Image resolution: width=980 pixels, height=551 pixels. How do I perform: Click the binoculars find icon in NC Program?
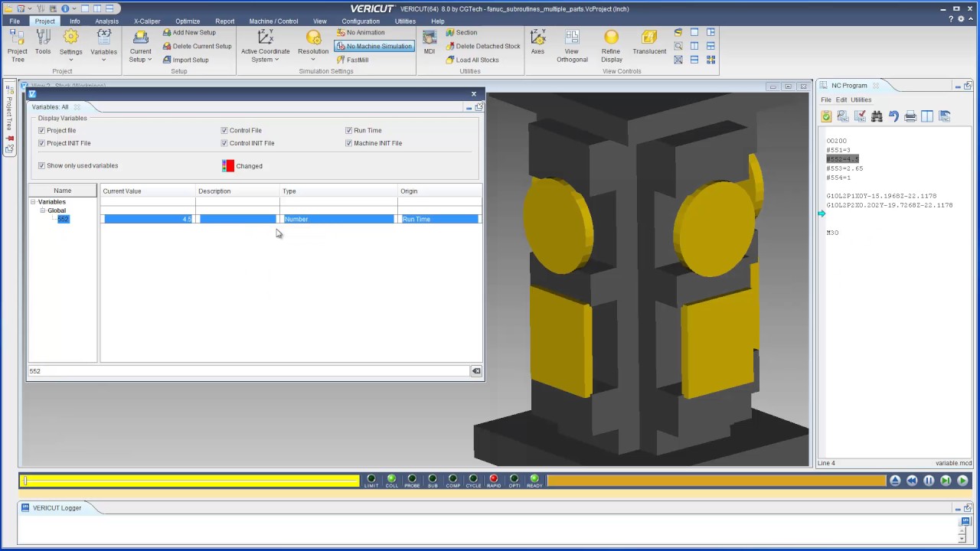[x=877, y=116]
